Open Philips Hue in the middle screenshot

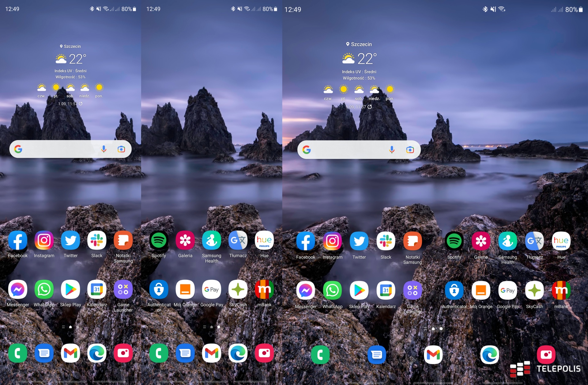(x=264, y=240)
